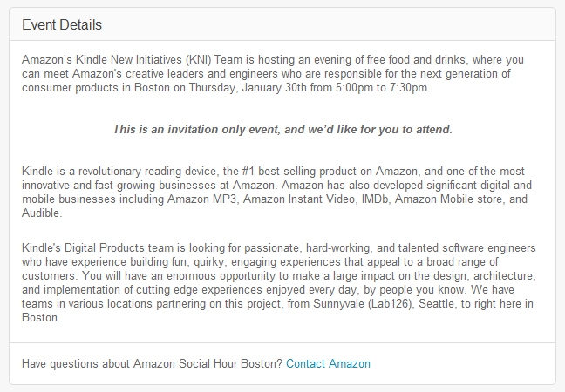Click the paragraph starting "Kindle is a revolutionary"
565x392 pixels.
[x=276, y=192]
